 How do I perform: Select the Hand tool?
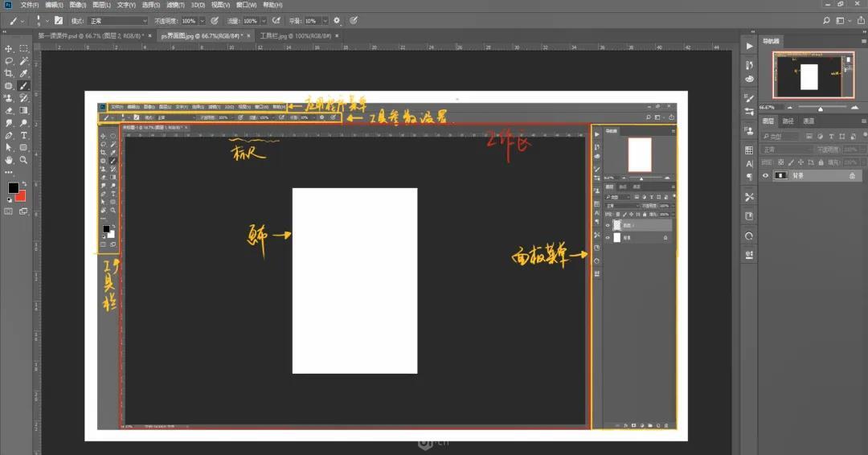tap(9, 160)
